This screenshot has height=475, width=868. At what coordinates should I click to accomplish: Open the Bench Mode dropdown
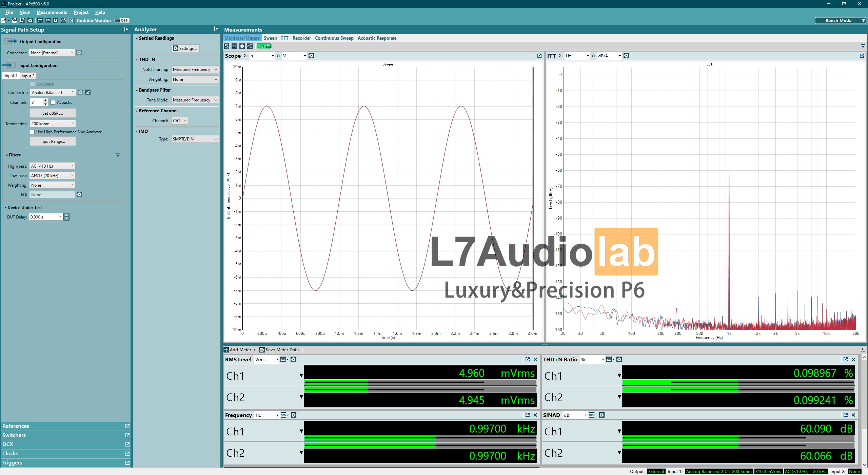pos(841,20)
